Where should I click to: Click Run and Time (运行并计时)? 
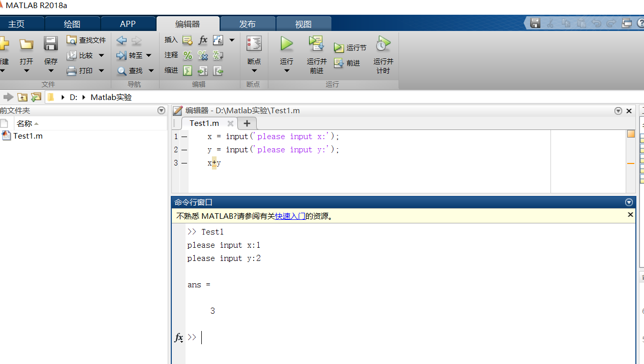383,55
